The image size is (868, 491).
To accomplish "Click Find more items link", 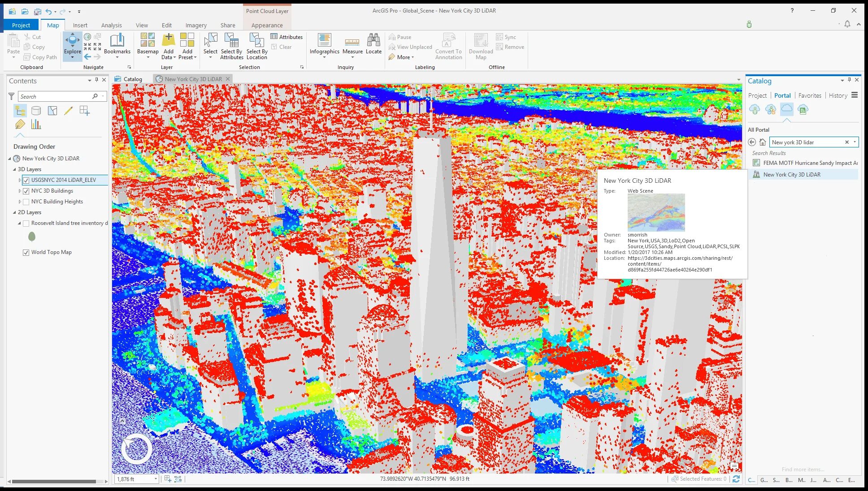I will tap(803, 469).
